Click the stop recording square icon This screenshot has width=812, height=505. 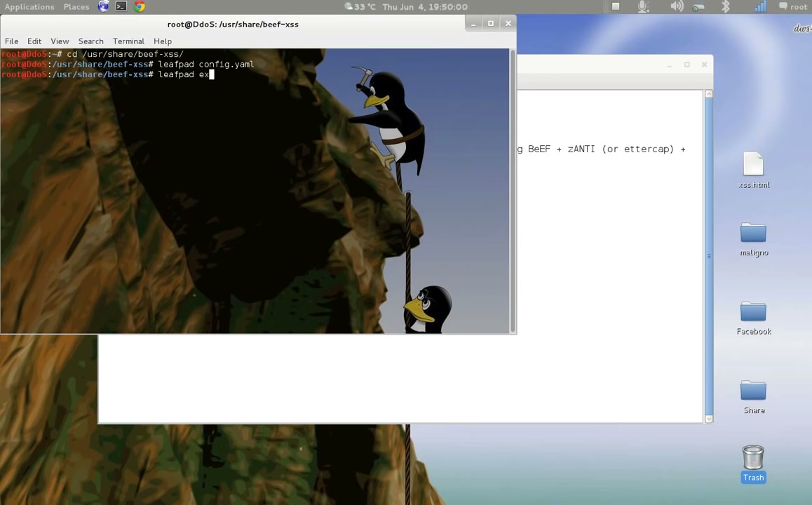pyautogui.click(x=616, y=6)
